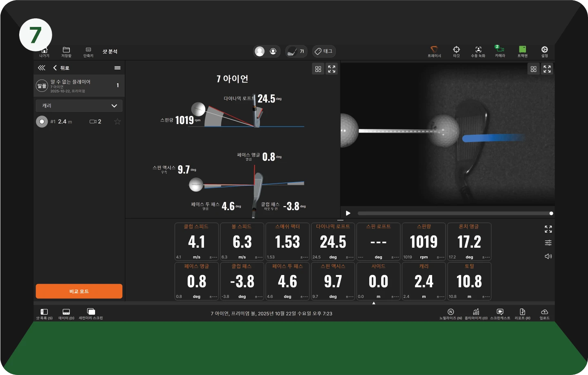The width and height of the screenshot is (588, 375).
Task: Change layout of impact video grid icon
Action: [533, 69]
